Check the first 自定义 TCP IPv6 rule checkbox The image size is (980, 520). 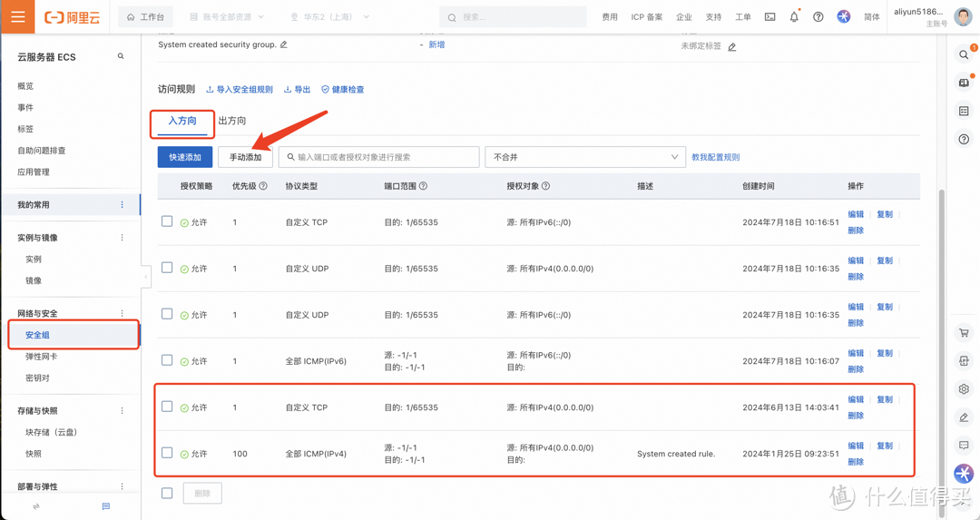[167, 221]
